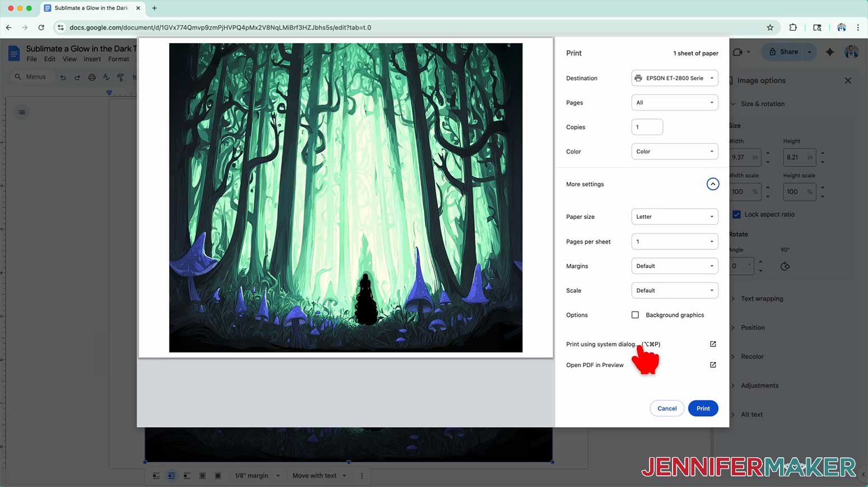Cancel the print dialog

click(x=667, y=409)
